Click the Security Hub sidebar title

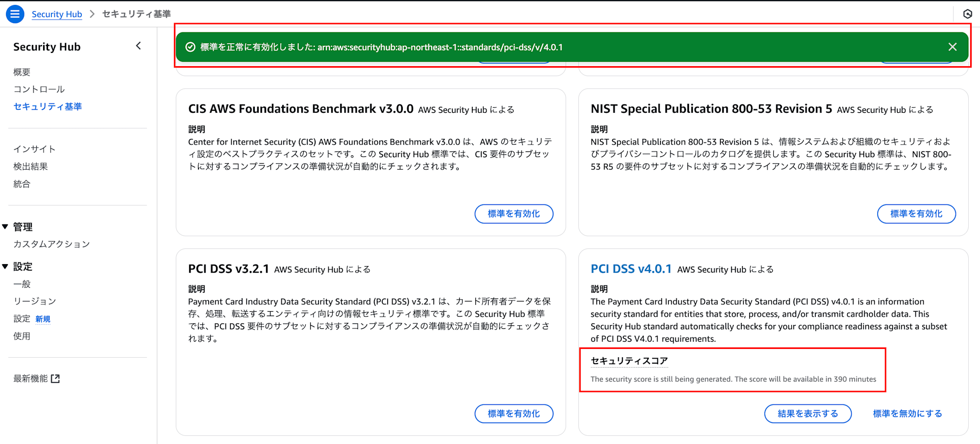(47, 47)
